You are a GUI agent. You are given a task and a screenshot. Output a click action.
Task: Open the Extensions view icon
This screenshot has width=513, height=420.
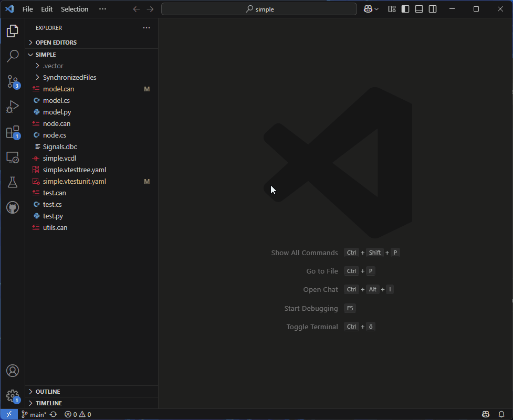(13, 132)
